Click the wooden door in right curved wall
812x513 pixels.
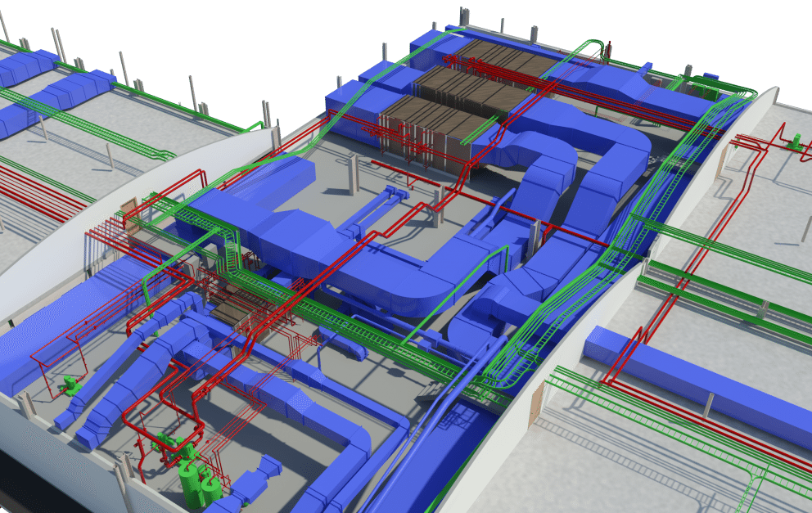point(535,405)
